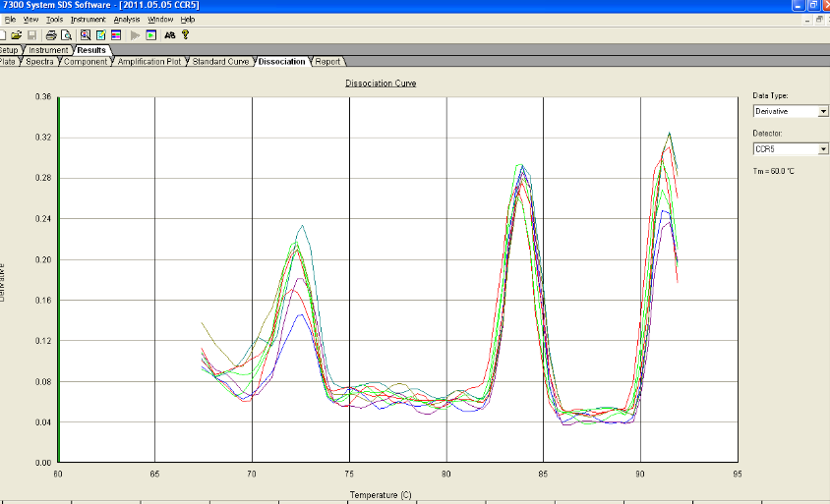Switch to the Standard Curve tab
This screenshot has height=504, width=830.
pyautogui.click(x=220, y=62)
